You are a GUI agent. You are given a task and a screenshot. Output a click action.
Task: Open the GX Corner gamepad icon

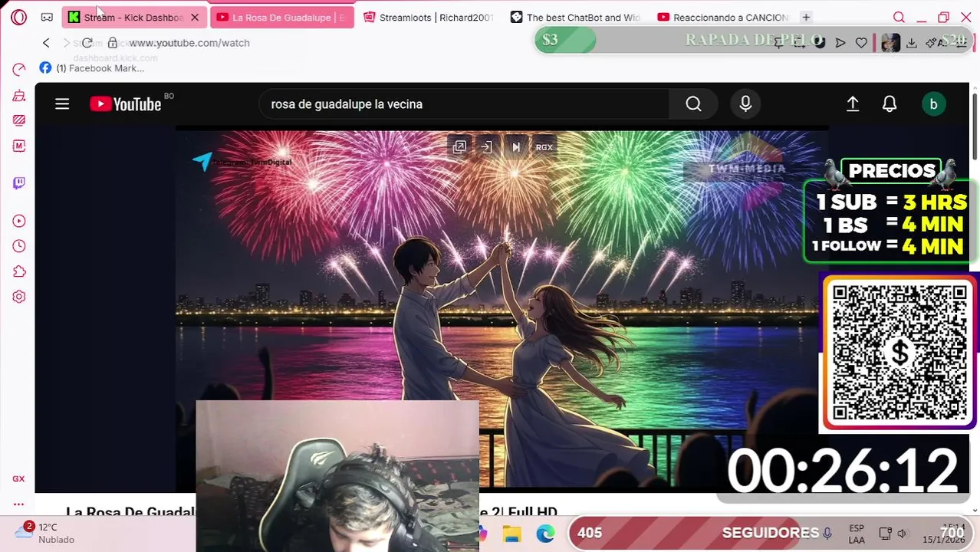47,17
